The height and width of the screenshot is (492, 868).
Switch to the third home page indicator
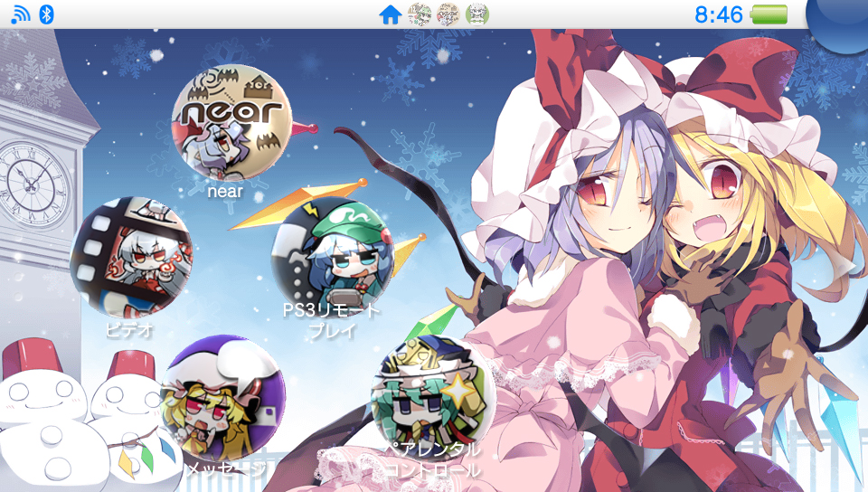(x=477, y=14)
